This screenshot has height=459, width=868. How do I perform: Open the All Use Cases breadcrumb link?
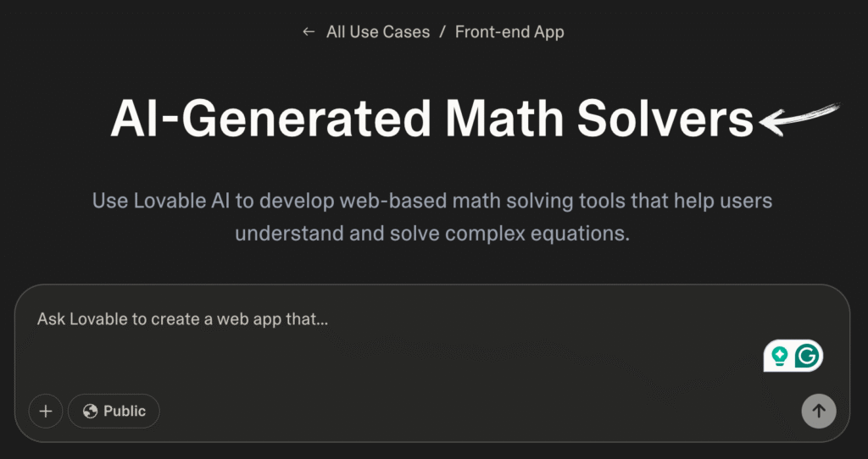point(378,32)
